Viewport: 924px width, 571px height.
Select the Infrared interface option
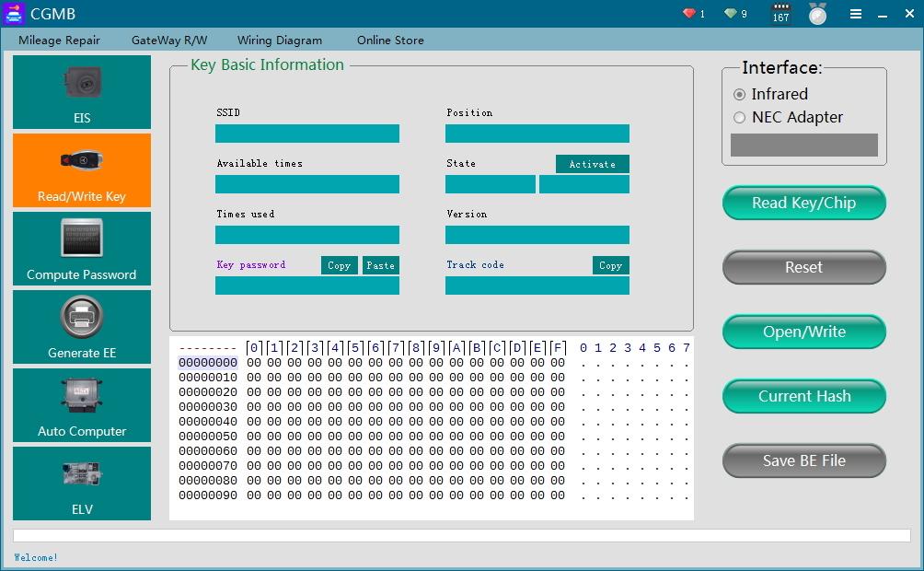point(739,94)
